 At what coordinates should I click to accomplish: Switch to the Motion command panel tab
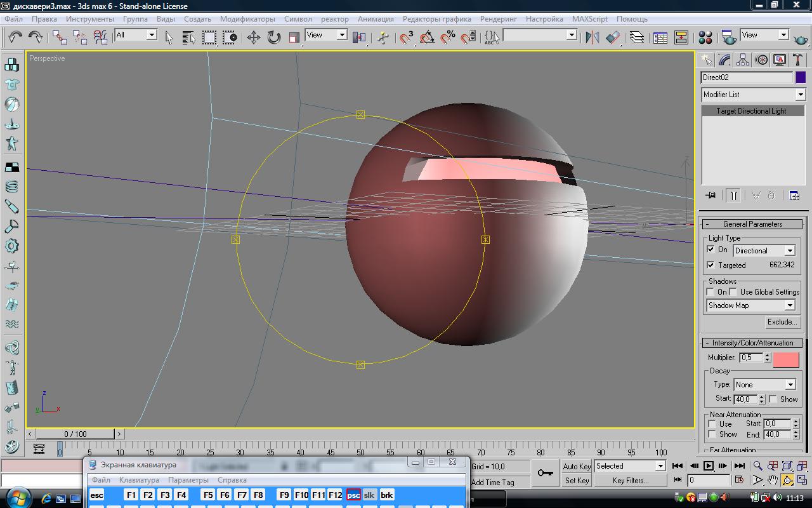[762, 60]
